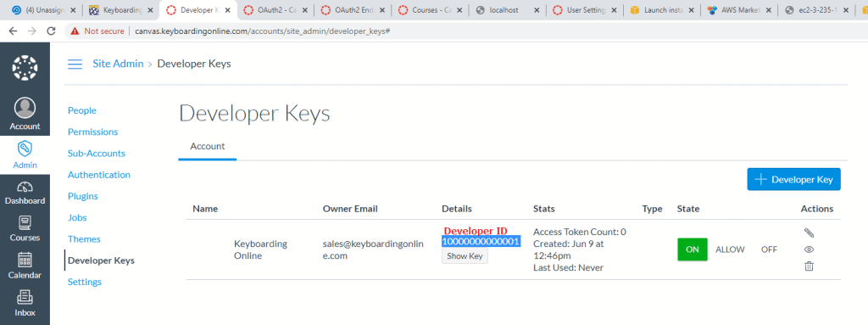Set key state to ON
Image resolution: width=868 pixels, height=325 pixels.
[x=693, y=249]
